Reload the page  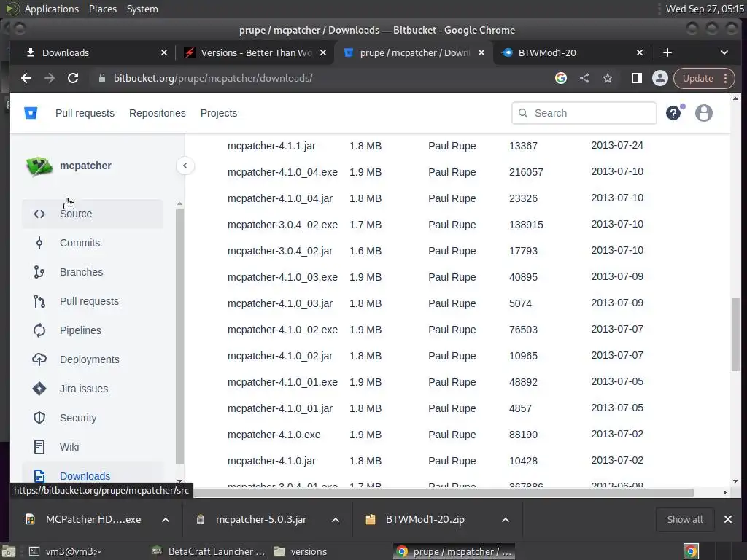(73, 78)
